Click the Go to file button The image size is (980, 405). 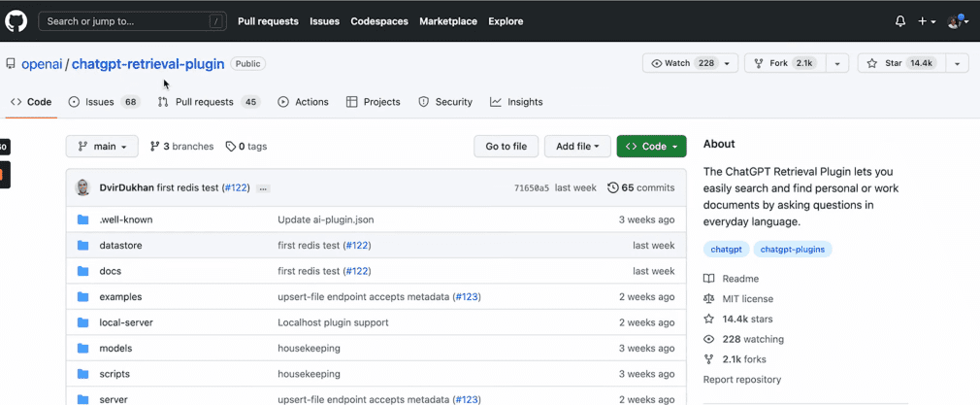(506, 147)
